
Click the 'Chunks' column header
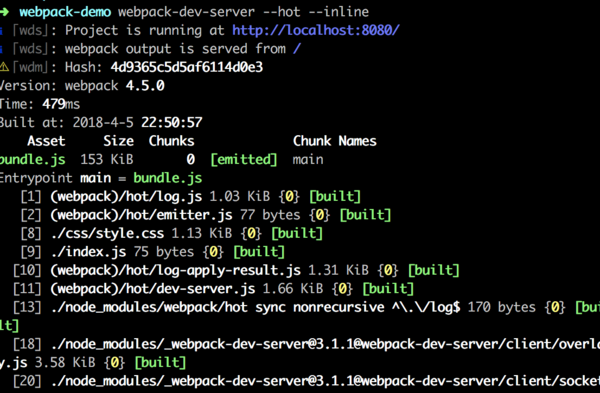tap(171, 141)
